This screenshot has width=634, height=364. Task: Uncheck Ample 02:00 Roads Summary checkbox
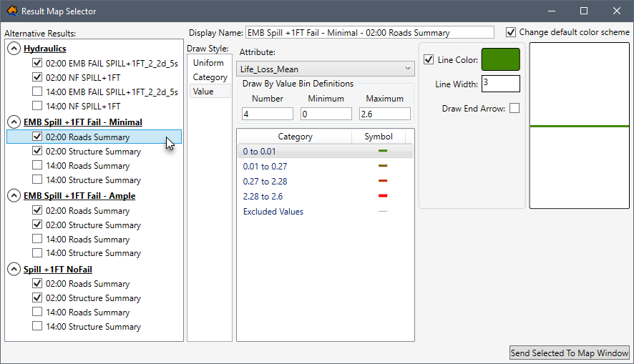(36, 210)
